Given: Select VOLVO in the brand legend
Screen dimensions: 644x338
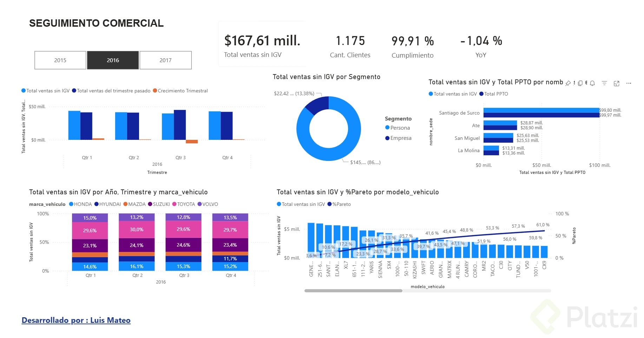Looking at the screenshot, I should [208, 204].
